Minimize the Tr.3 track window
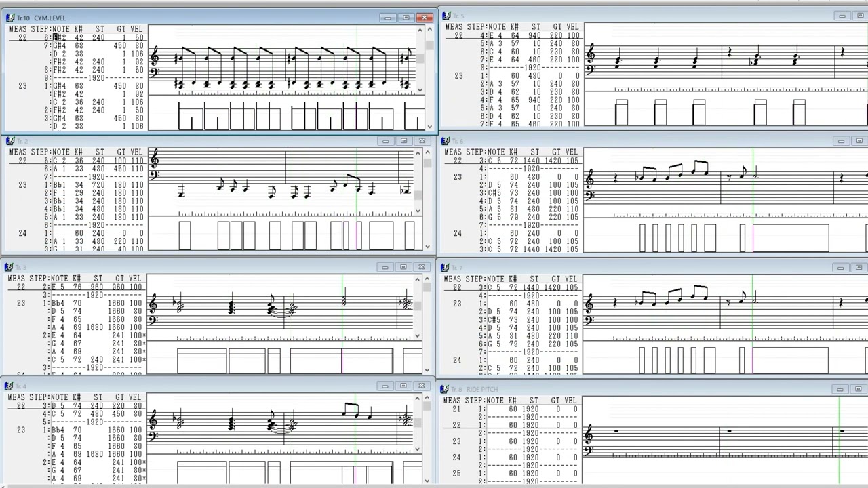 click(x=385, y=268)
